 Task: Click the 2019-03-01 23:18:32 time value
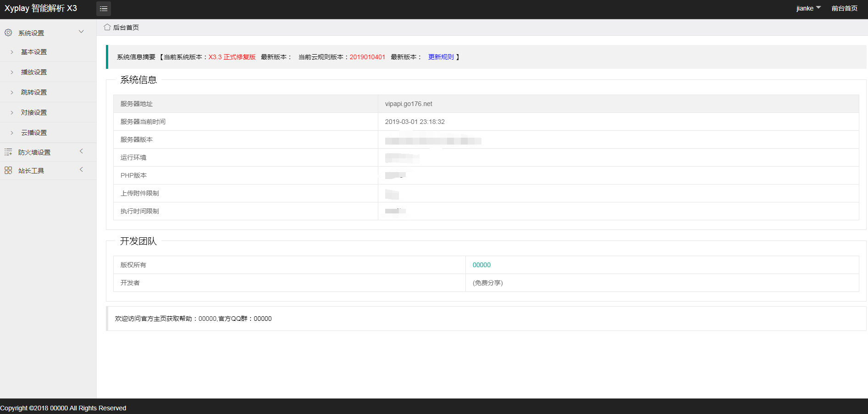tap(415, 122)
